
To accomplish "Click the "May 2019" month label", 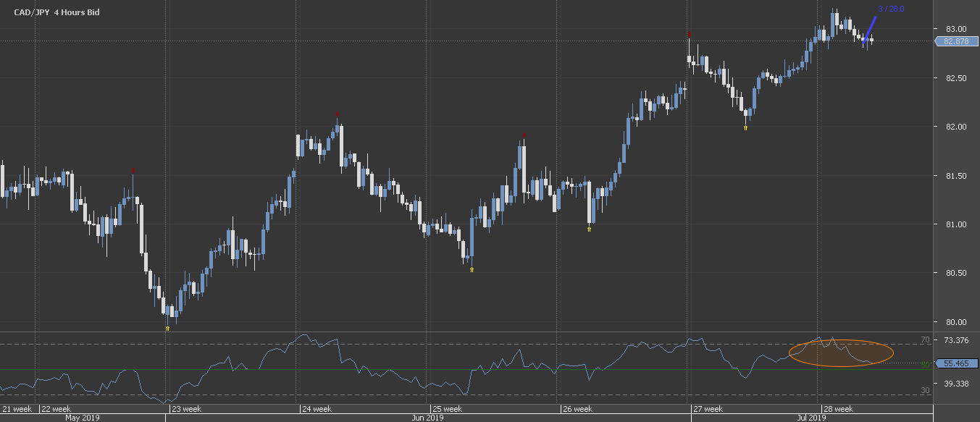I will 82,418.
